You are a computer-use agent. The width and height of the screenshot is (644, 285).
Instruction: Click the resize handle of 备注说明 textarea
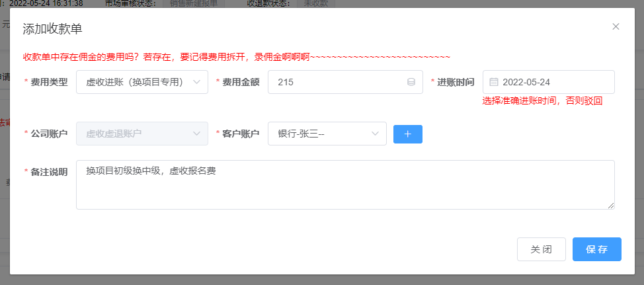611,206
